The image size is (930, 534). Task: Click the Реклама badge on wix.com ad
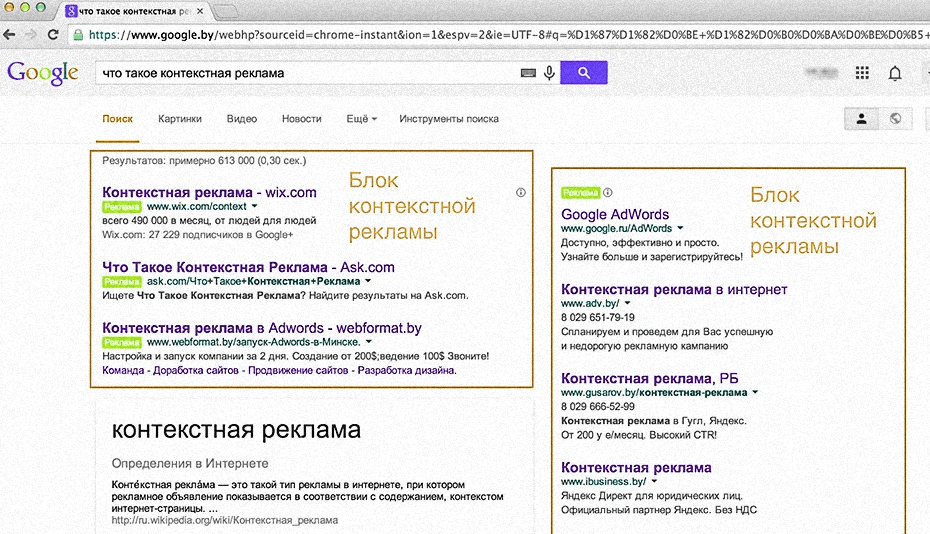pyautogui.click(x=122, y=207)
